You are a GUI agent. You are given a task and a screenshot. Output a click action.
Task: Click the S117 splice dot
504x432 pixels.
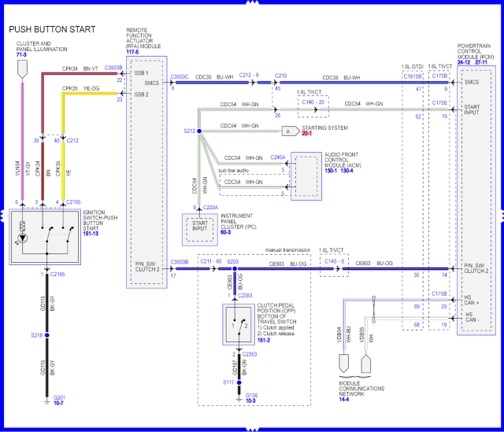point(235,382)
